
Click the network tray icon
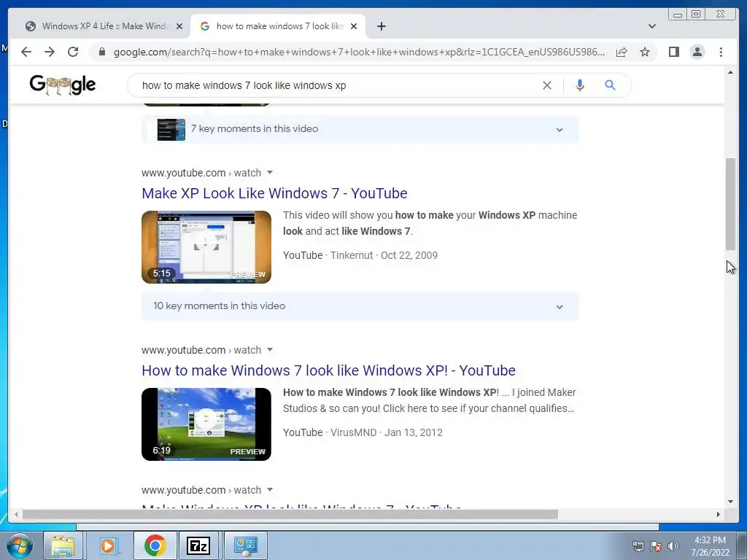click(638, 546)
